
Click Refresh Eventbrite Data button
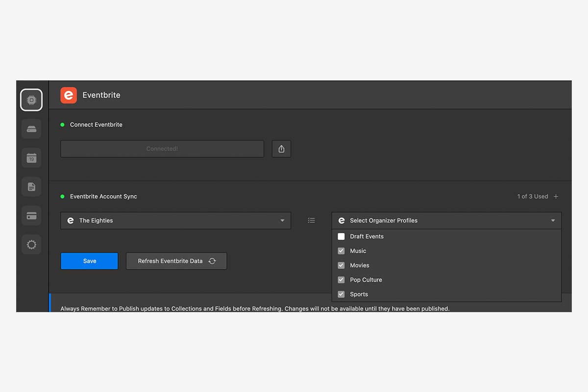[176, 261]
